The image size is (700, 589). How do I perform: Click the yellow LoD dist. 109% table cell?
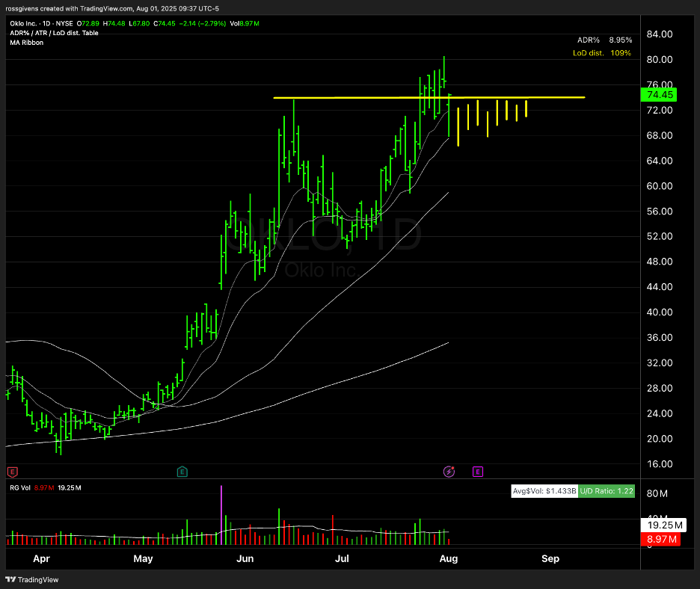coord(601,53)
